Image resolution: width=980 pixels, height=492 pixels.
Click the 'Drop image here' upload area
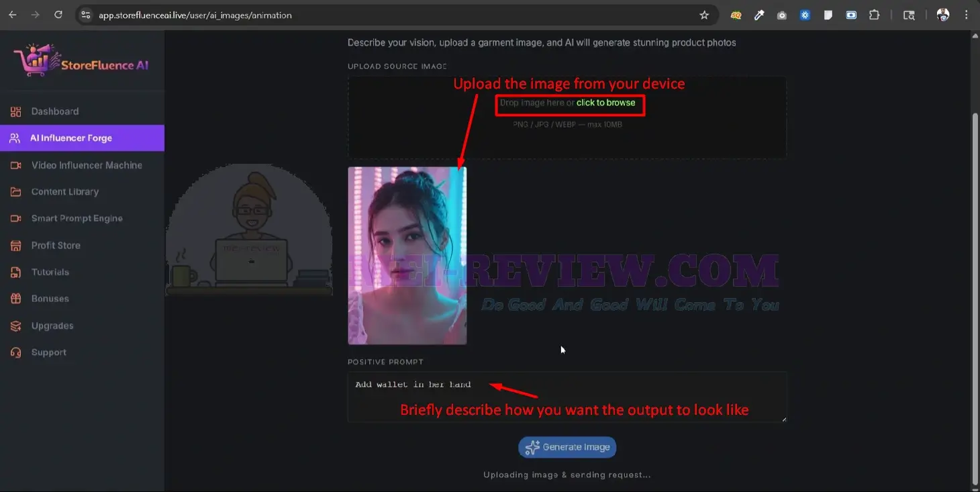tap(567, 117)
